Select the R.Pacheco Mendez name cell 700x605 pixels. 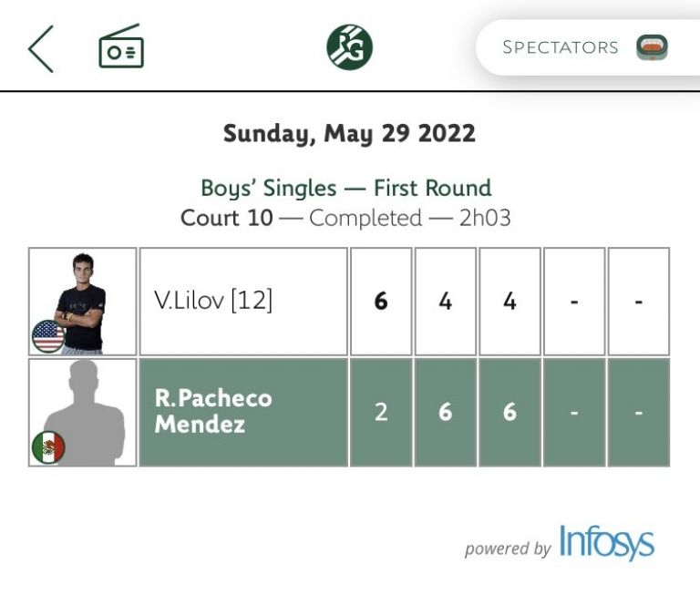coord(243,412)
